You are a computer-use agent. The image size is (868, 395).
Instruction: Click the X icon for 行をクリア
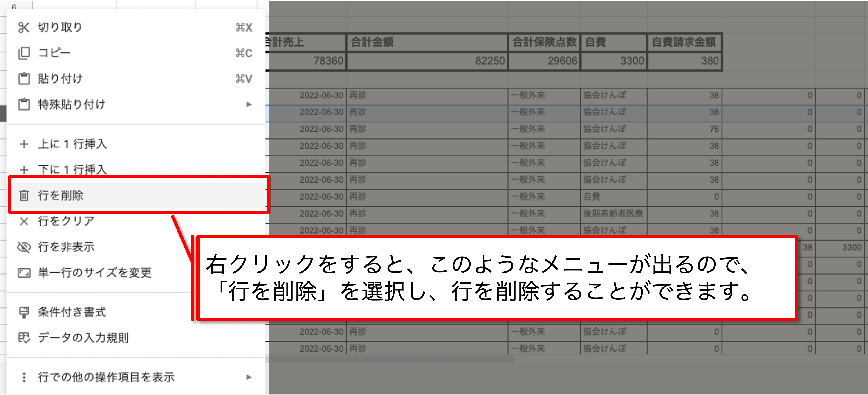point(24,221)
